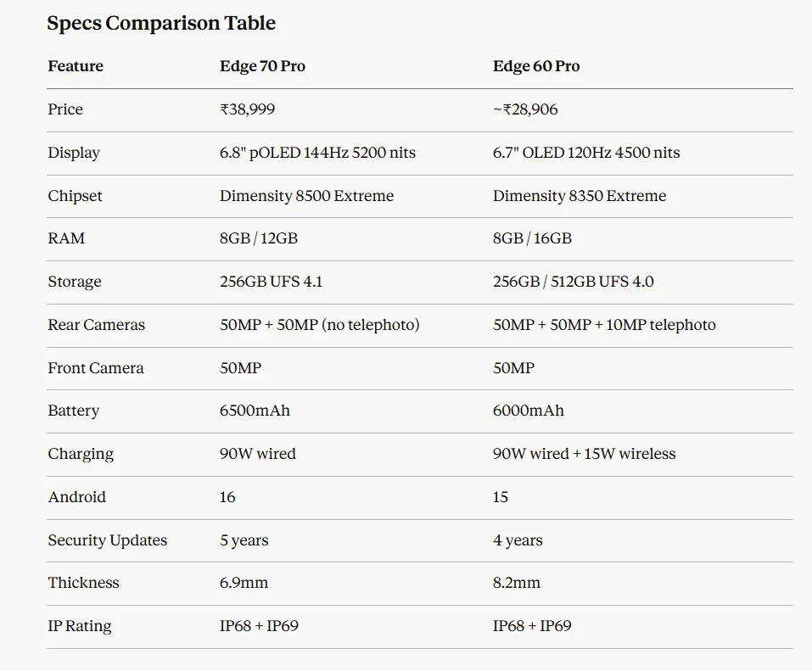Select the 10MP telephoto camera cell

click(604, 325)
